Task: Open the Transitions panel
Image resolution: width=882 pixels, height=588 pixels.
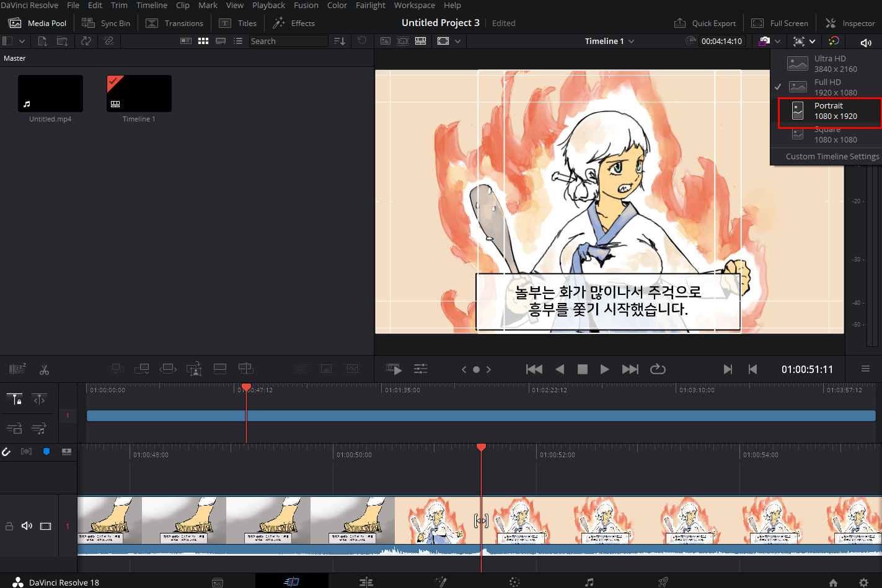Action: point(174,23)
